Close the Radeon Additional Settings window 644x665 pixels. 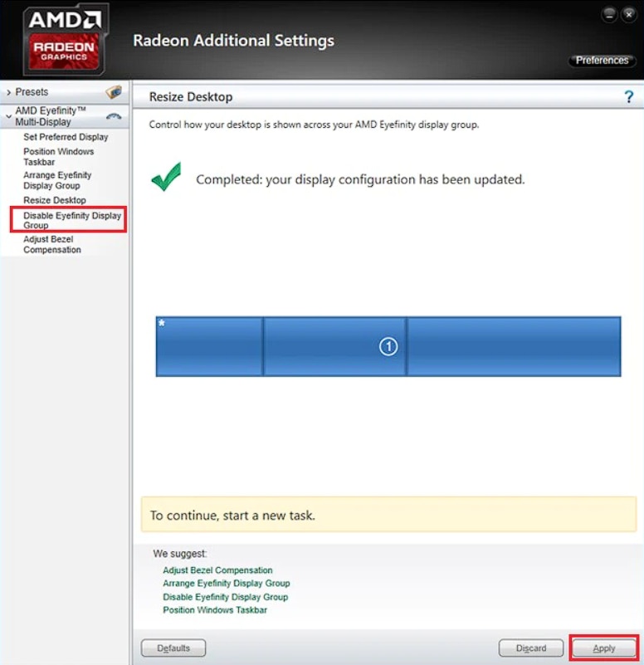click(x=629, y=15)
